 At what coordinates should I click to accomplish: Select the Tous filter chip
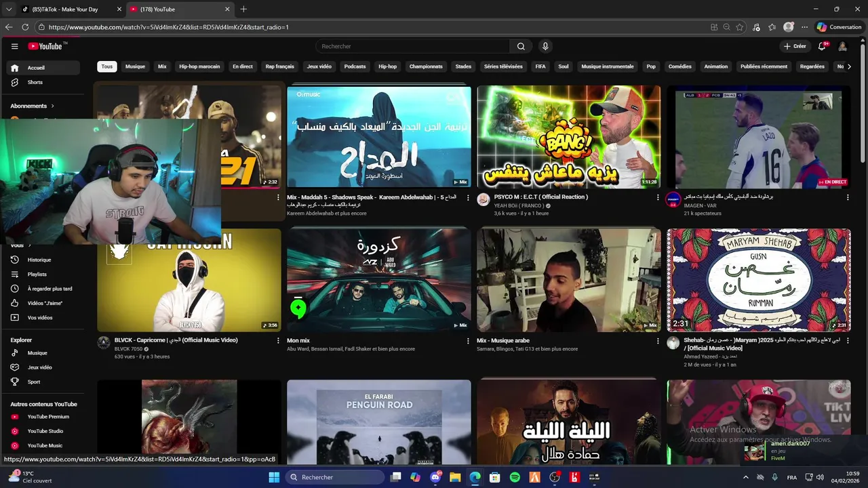pos(107,66)
